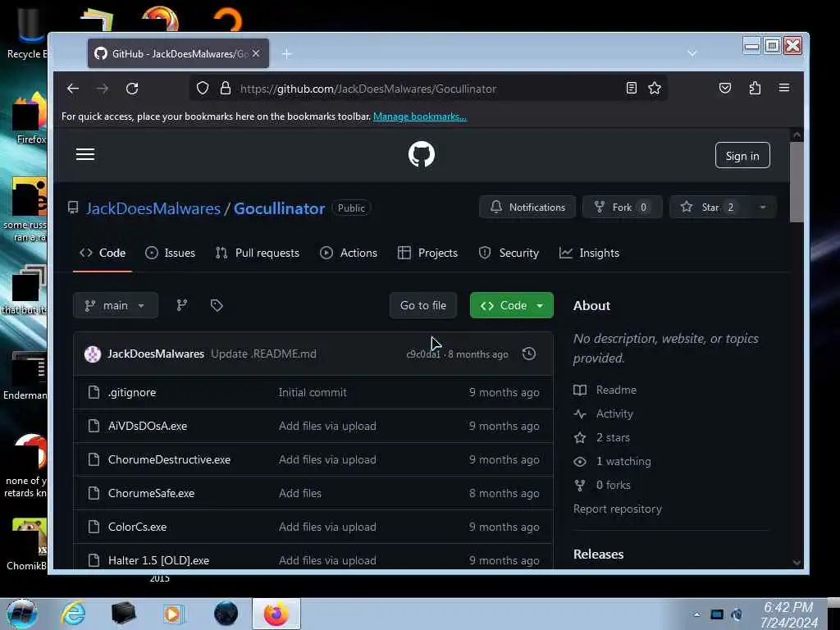Click Add files commit message for ChorumeSafe.exe
The width and height of the screenshot is (840, 630).
300,493
